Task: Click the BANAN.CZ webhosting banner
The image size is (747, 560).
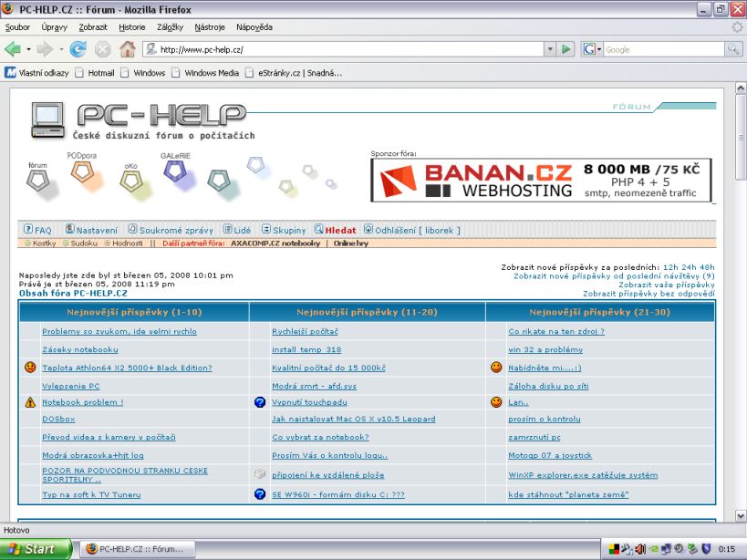Action: (541, 181)
